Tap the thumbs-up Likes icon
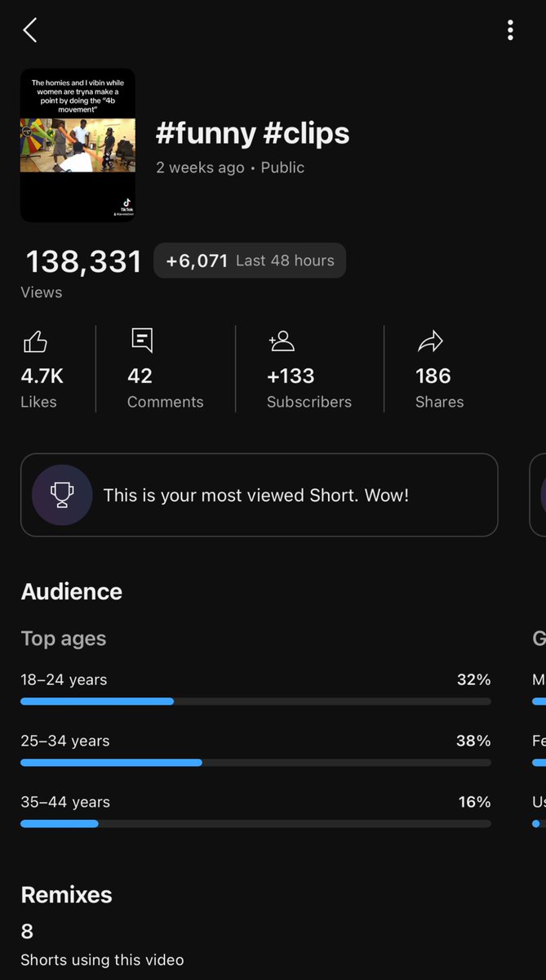This screenshot has height=980, width=546. tap(35, 342)
